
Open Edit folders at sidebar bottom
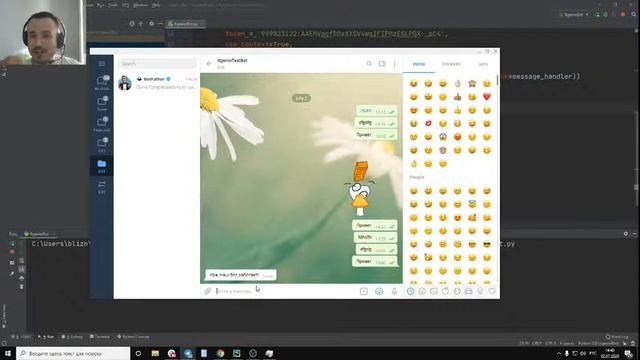pyautogui.click(x=102, y=187)
